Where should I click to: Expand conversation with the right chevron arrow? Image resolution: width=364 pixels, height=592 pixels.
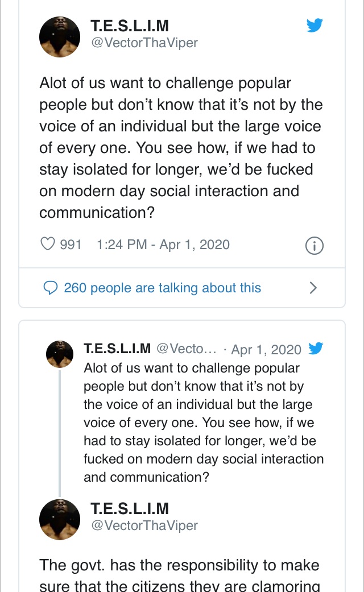click(313, 288)
